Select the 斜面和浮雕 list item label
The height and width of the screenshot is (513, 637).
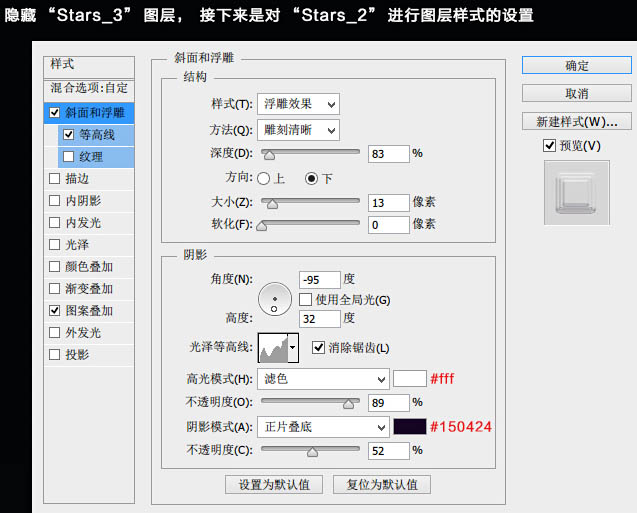point(95,113)
